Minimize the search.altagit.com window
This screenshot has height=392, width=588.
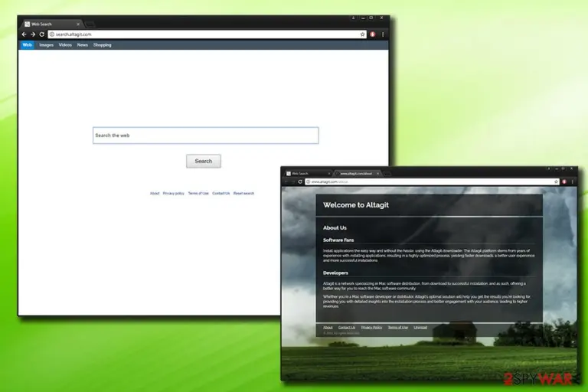[x=363, y=18]
